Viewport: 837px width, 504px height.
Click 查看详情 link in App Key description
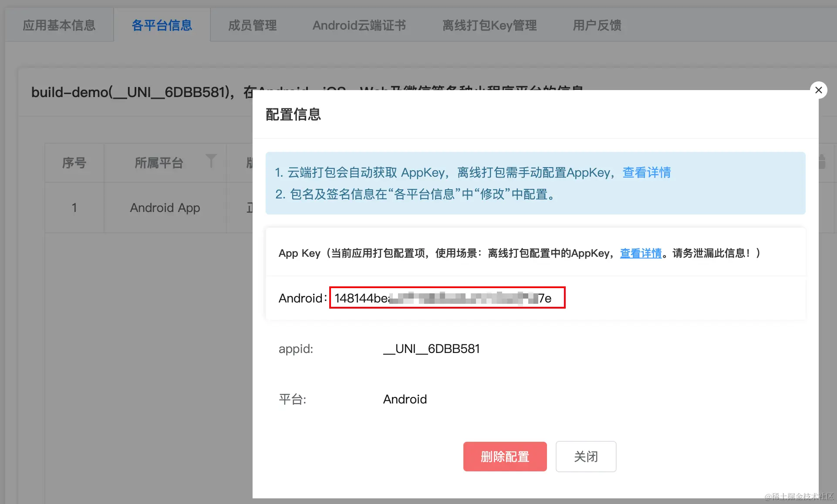pos(640,253)
